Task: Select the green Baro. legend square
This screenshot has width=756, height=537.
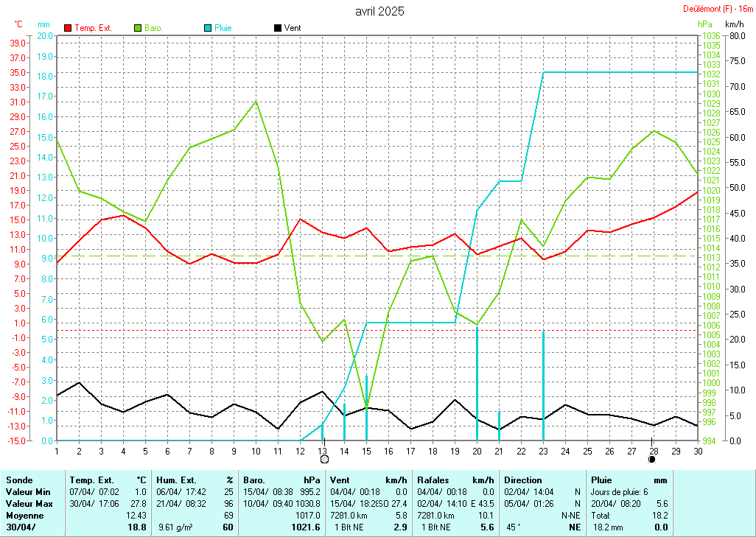Action: coord(138,28)
